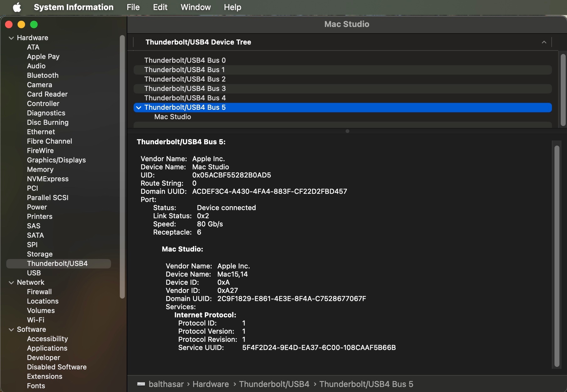Image resolution: width=567 pixels, height=392 pixels.
Task: Select Disabled Software in the sidebar
Action: pos(57,367)
